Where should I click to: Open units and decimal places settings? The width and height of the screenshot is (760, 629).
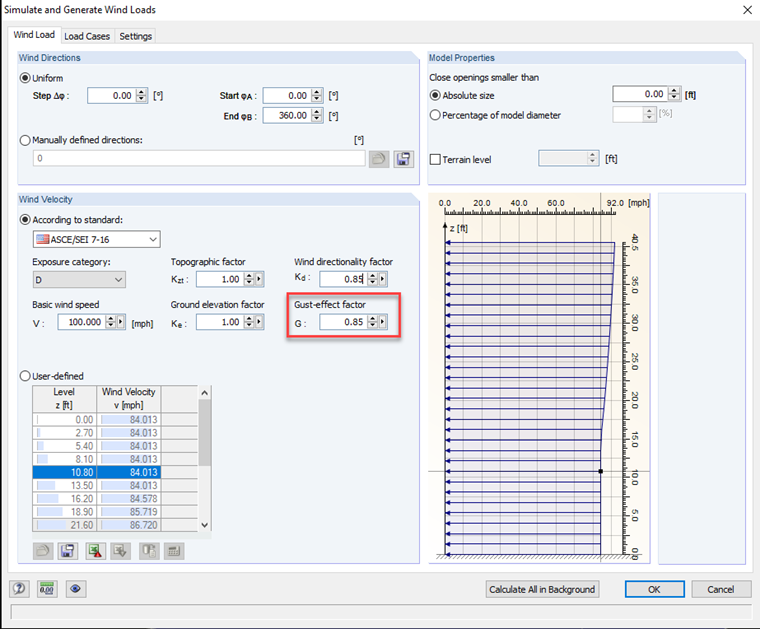coord(47,589)
